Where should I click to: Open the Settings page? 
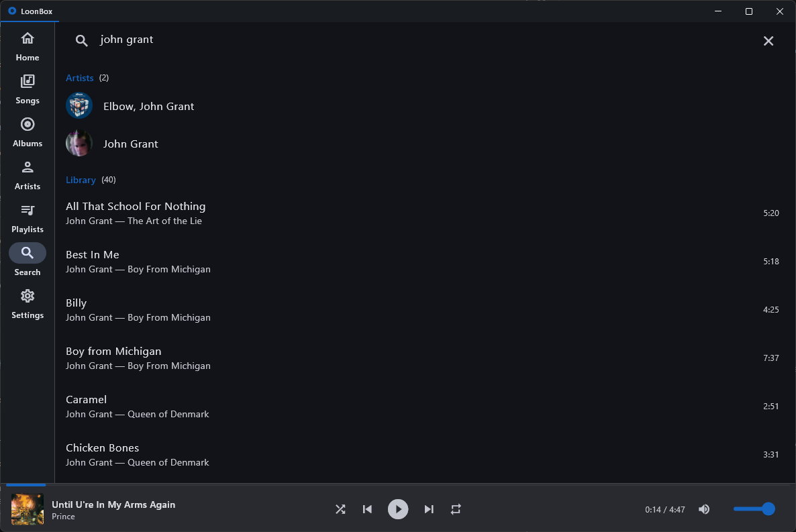click(x=27, y=303)
